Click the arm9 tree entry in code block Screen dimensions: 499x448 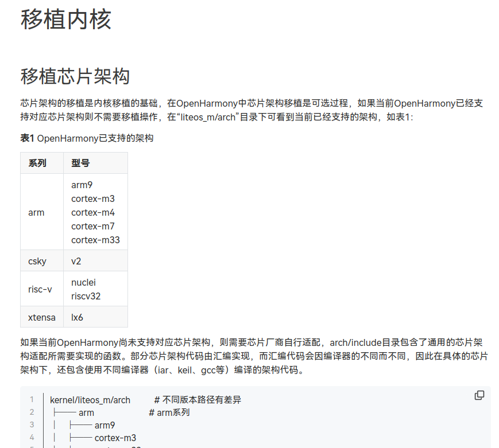point(105,425)
